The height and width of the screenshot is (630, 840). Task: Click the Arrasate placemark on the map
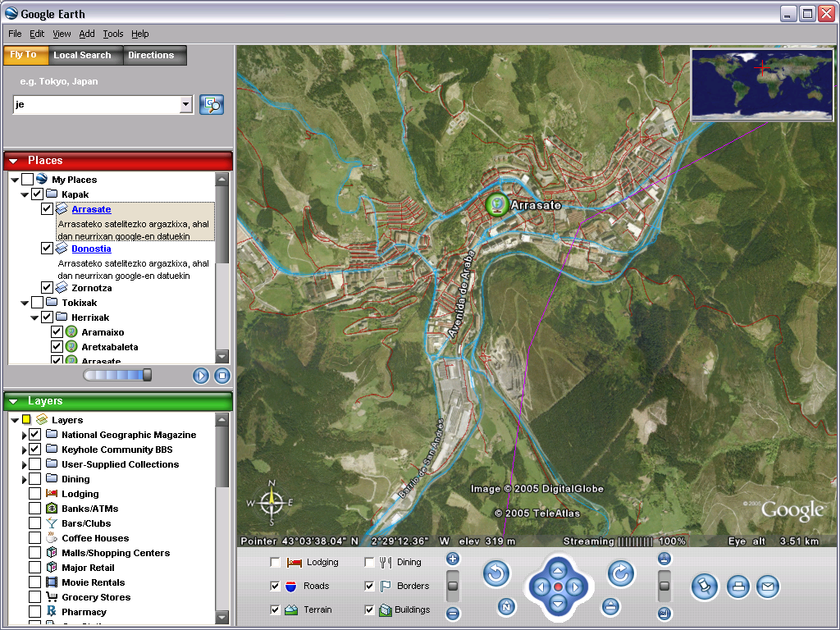coord(495,204)
